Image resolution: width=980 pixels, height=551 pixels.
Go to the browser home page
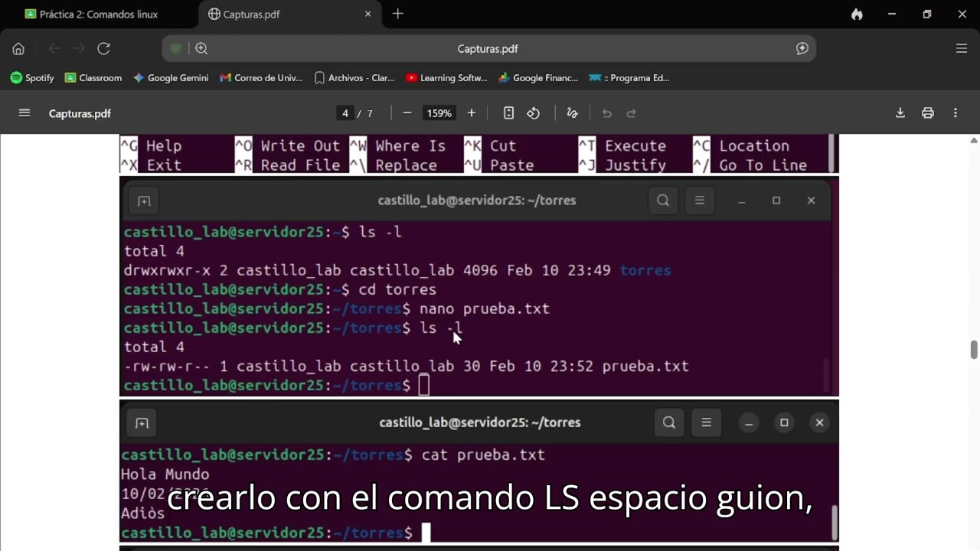click(18, 48)
